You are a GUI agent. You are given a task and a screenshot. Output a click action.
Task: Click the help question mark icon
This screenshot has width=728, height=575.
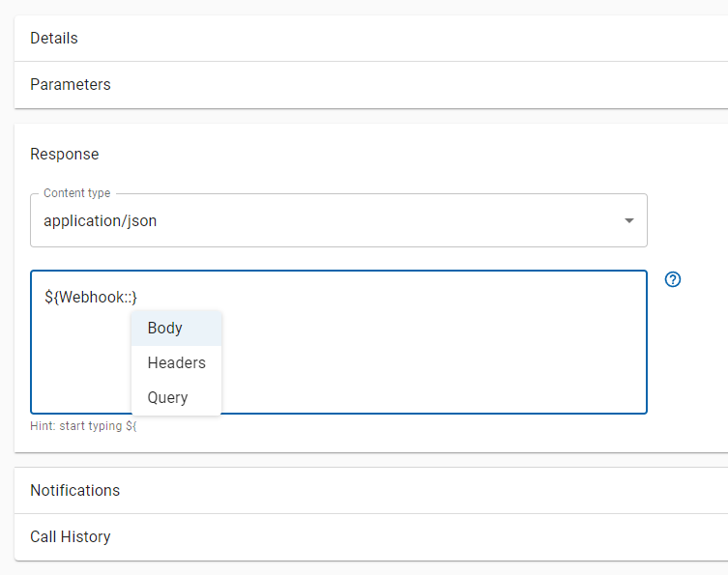click(x=674, y=279)
